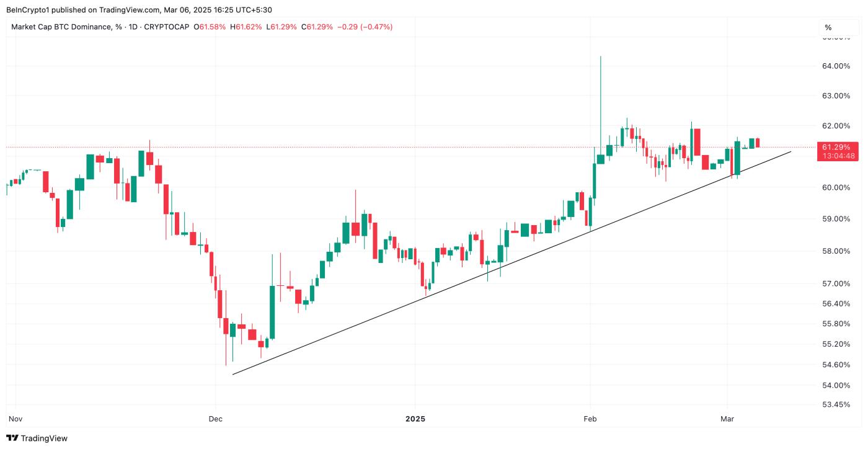Select the current price label 61.29%
This screenshot has height=449, width=868.
tap(836, 147)
